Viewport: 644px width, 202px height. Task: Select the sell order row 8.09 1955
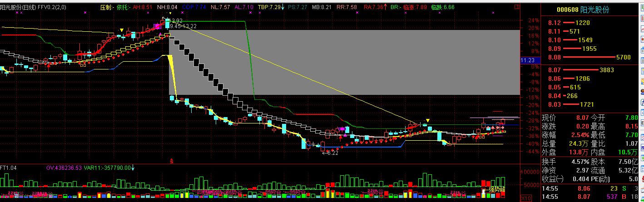tap(590, 49)
